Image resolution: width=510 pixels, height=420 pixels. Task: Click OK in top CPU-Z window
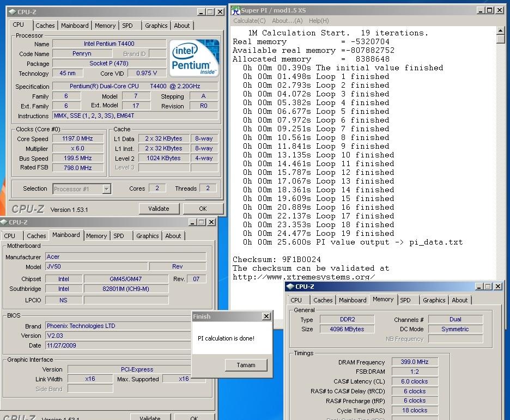[x=203, y=209]
